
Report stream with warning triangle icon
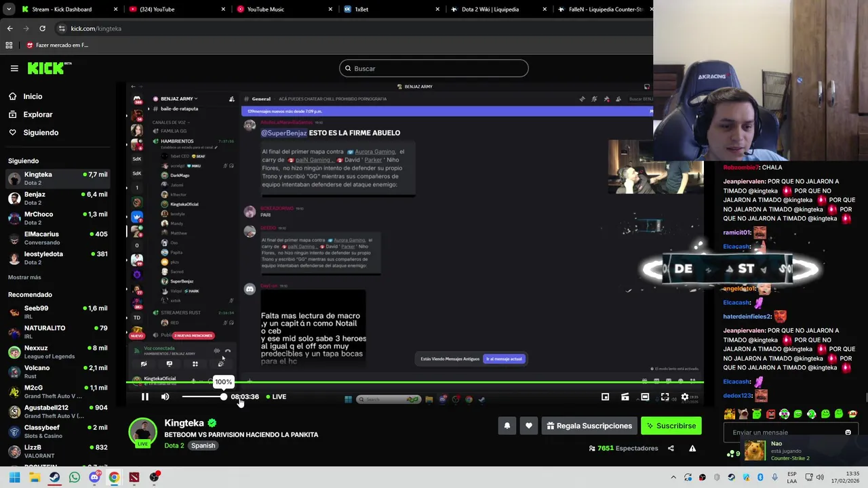[692, 448]
